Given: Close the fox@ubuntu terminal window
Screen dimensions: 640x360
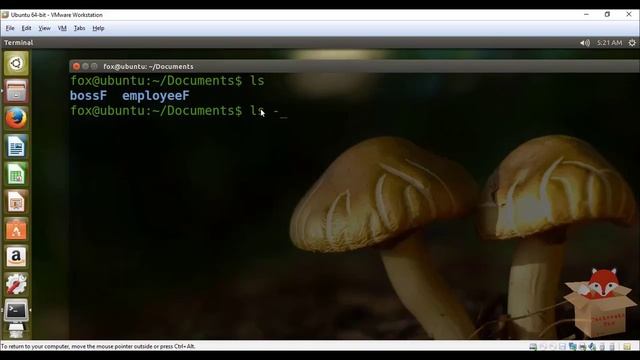Looking at the screenshot, I should (x=76, y=66).
